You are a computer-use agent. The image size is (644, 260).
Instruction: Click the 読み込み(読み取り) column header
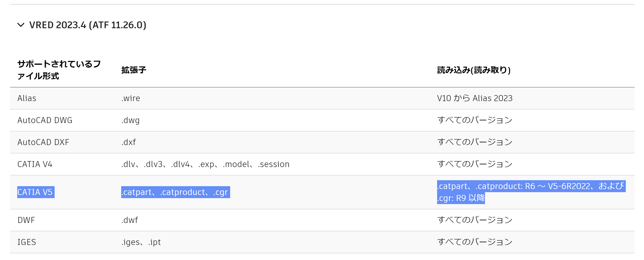tap(474, 70)
